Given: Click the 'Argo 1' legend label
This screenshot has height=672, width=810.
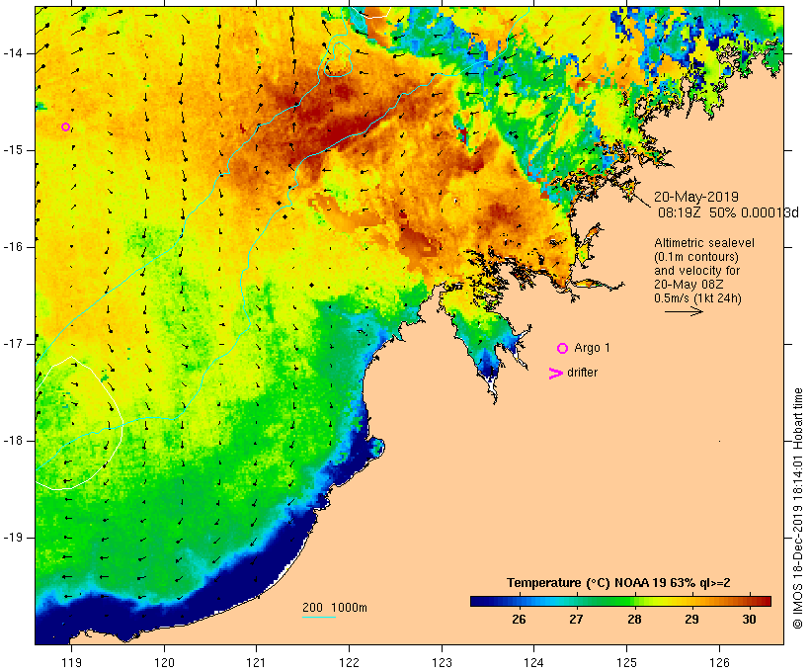Looking at the screenshot, I should point(592,348).
